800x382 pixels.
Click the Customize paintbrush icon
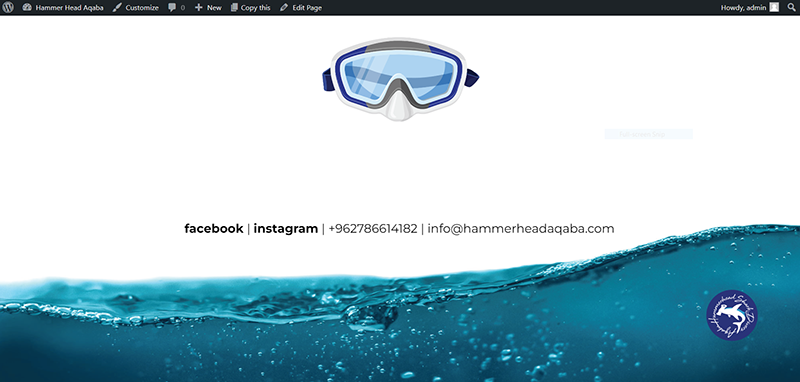(x=117, y=8)
